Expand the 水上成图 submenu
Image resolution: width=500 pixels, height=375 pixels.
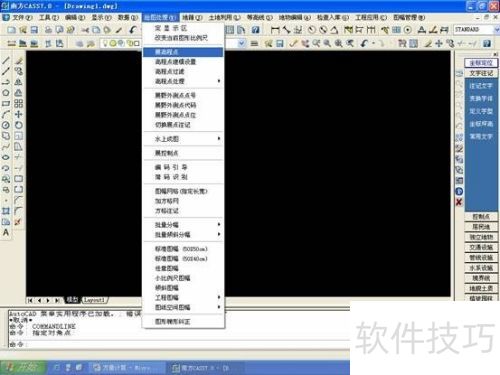183,139
